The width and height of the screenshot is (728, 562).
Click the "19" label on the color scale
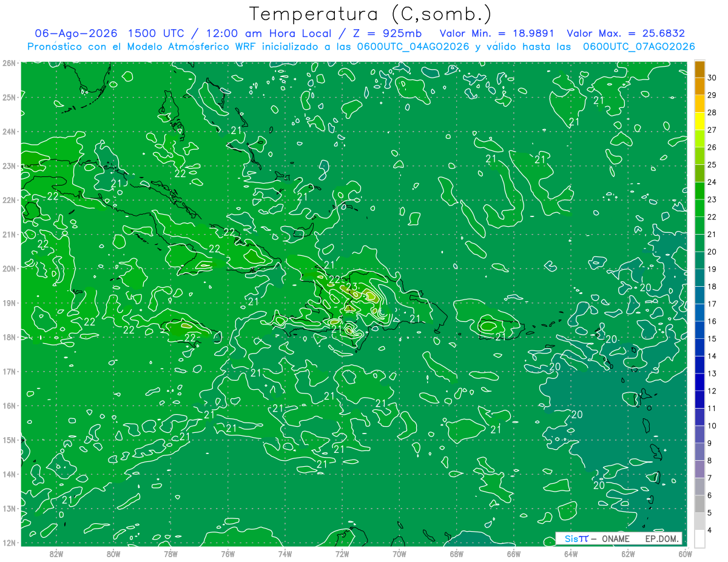[x=712, y=269]
